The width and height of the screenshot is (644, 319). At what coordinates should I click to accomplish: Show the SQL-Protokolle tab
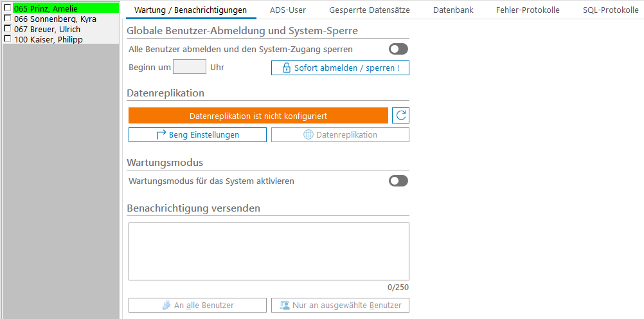click(x=610, y=10)
